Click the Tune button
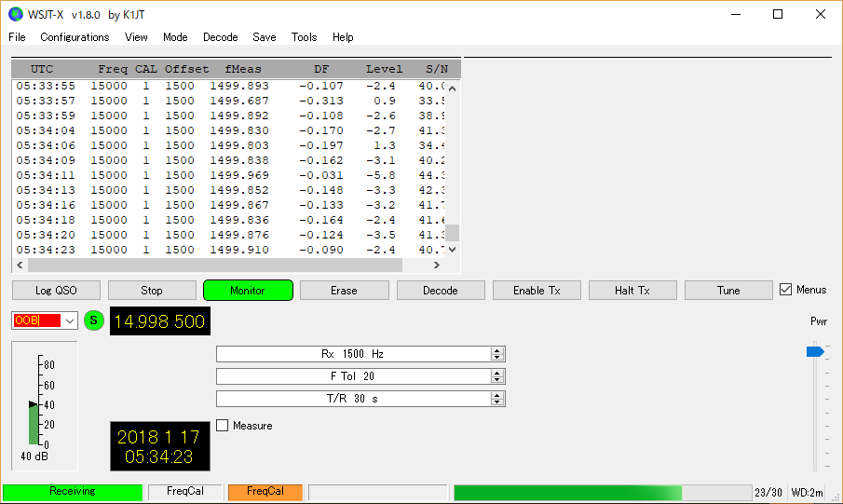This screenshot has height=504, width=843. 728,291
